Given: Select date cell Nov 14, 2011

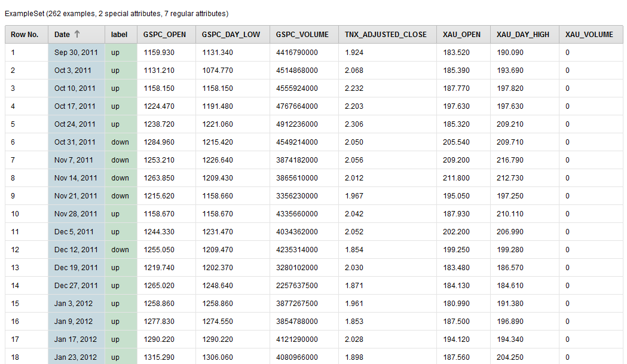Looking at the screenshot, I should coord(75,178).
